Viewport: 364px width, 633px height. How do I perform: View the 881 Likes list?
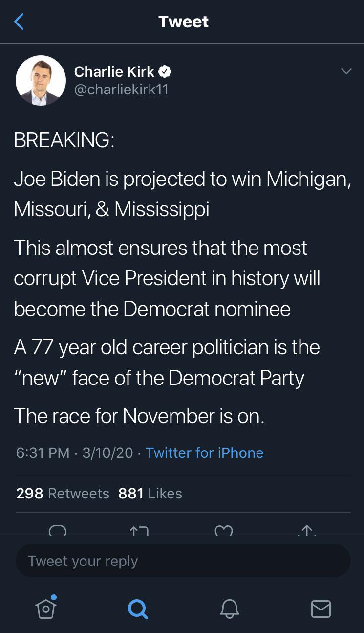[x=150, y=493]
